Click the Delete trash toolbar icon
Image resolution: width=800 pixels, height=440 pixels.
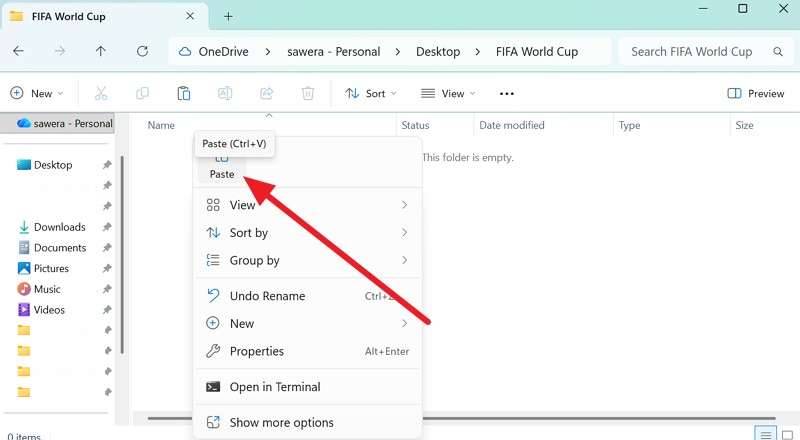click(x=308, y=93)
